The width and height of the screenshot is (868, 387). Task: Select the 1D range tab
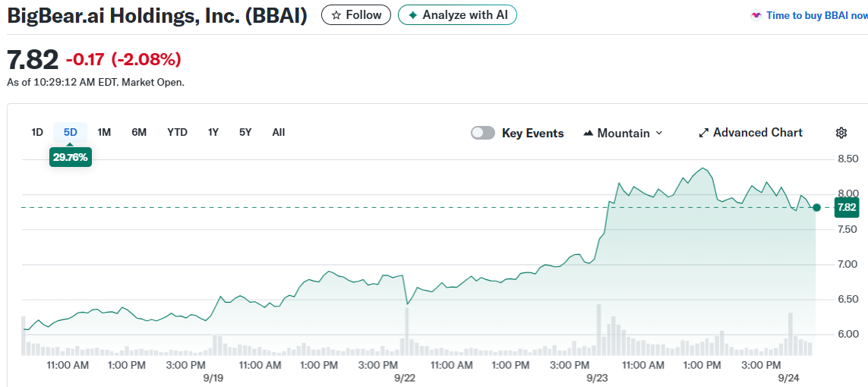coord(37,132)
